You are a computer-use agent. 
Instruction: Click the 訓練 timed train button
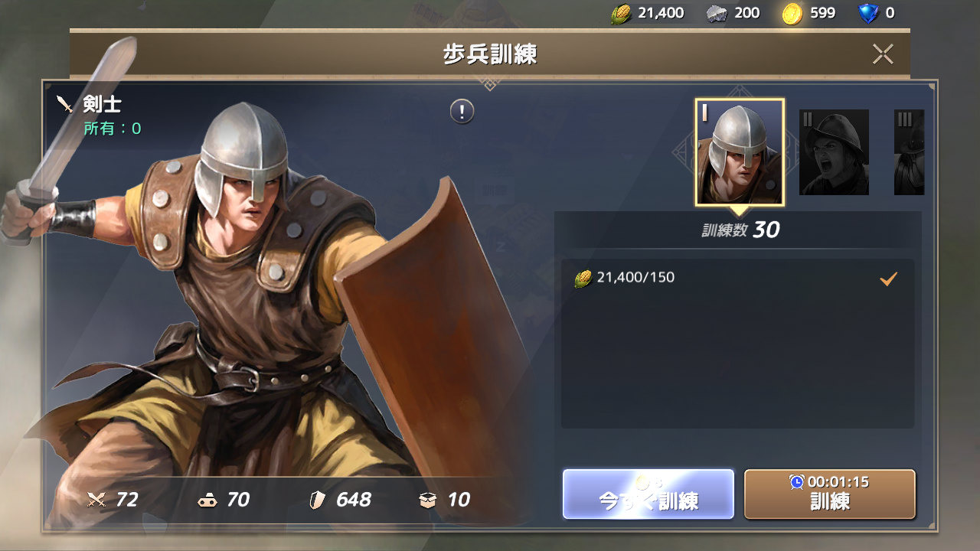[x=830, y=494]
